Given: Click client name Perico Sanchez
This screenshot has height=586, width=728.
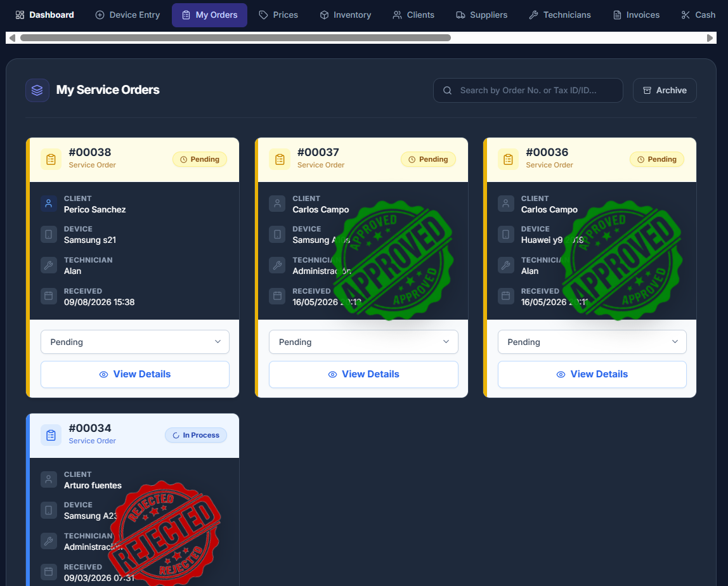Looking at the screenshot, I should pyautogui.click(x=94, y=209).
